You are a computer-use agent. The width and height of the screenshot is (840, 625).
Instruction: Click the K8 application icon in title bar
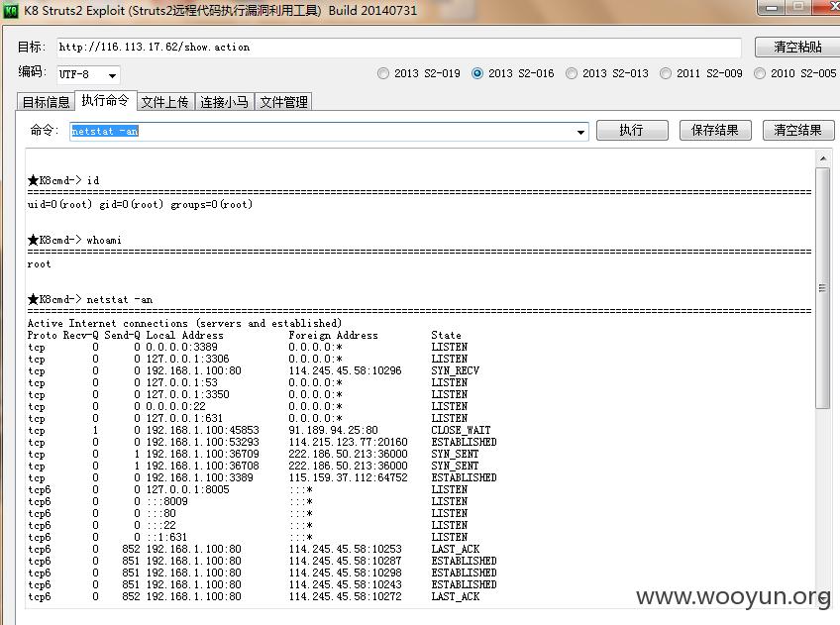[x=11, y=10]
